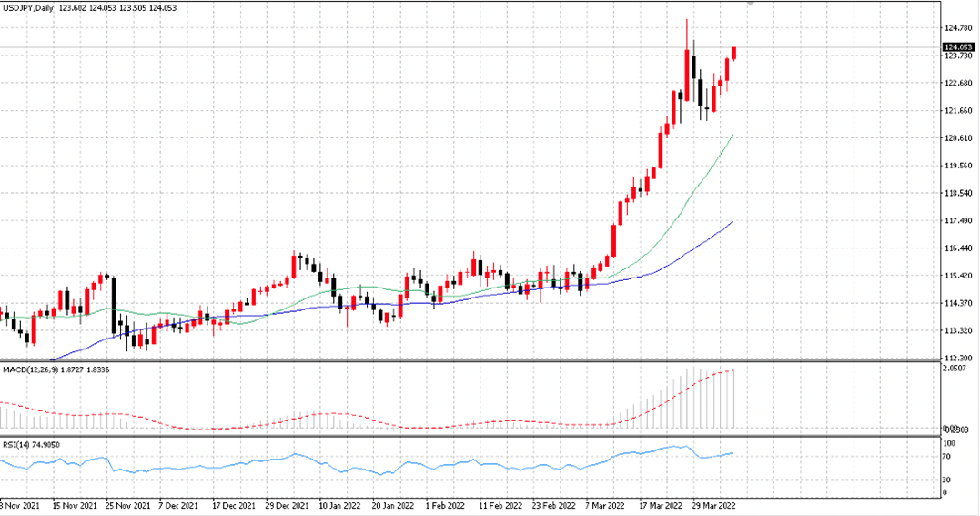The width and height of the screenshot is (980, 516).
Task: Click the separator between price chart and MACD
Action: [x=470, y=361]
